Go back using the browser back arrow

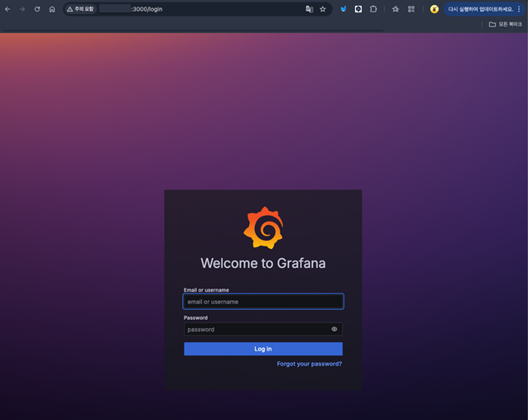[7, 9]
